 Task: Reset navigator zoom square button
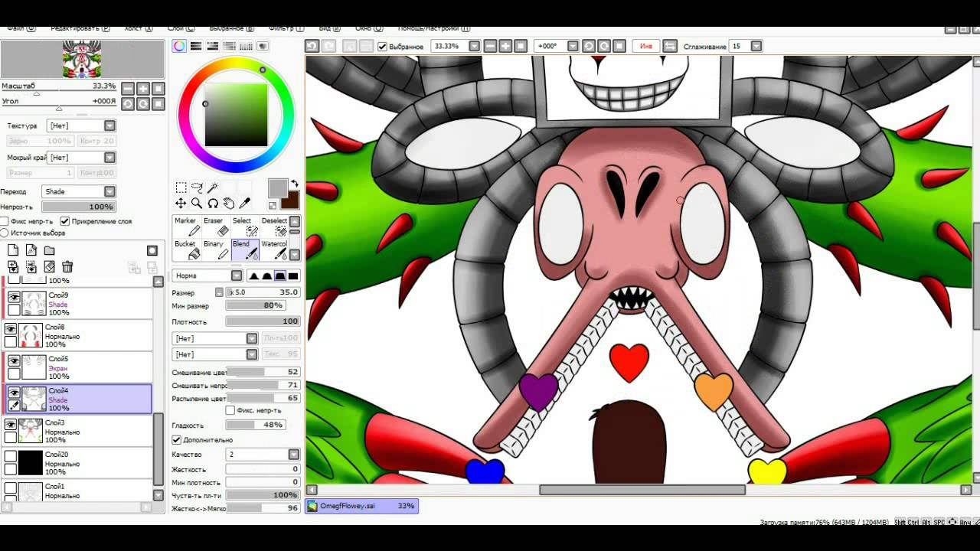[x=158, y=89]
